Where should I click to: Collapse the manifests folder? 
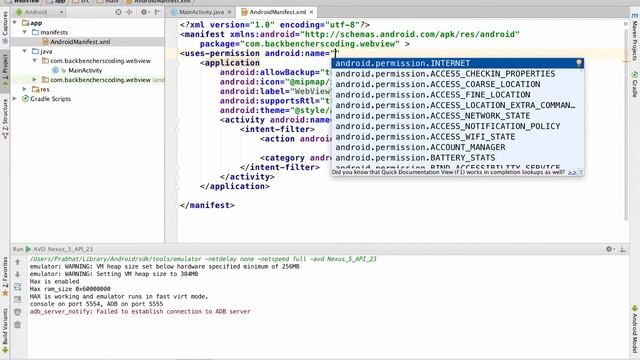coord(25,32)
